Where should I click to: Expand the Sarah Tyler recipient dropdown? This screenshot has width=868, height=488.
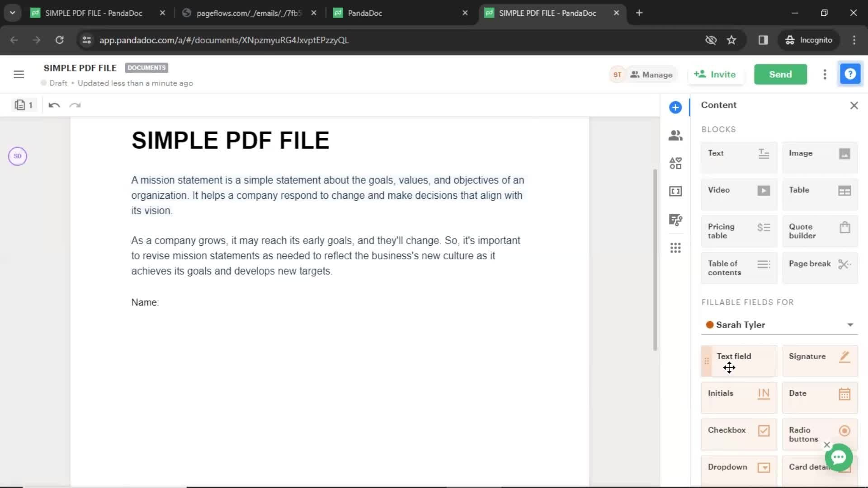[x=849, y=325]
